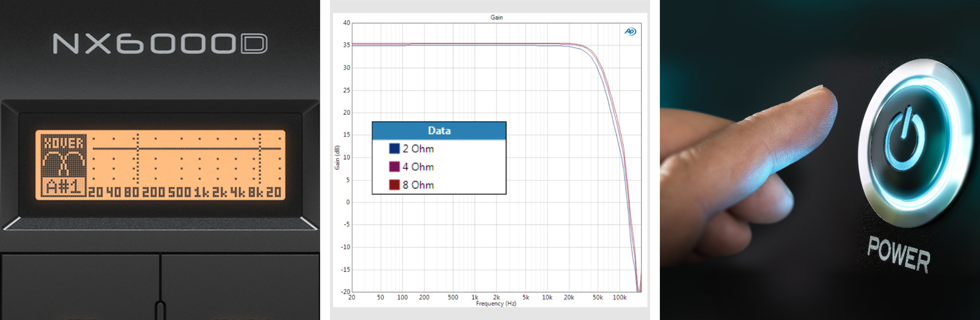980x320 pixels.
Task: Select the XOVER label on the display
Action: click(x=63, y=143)
